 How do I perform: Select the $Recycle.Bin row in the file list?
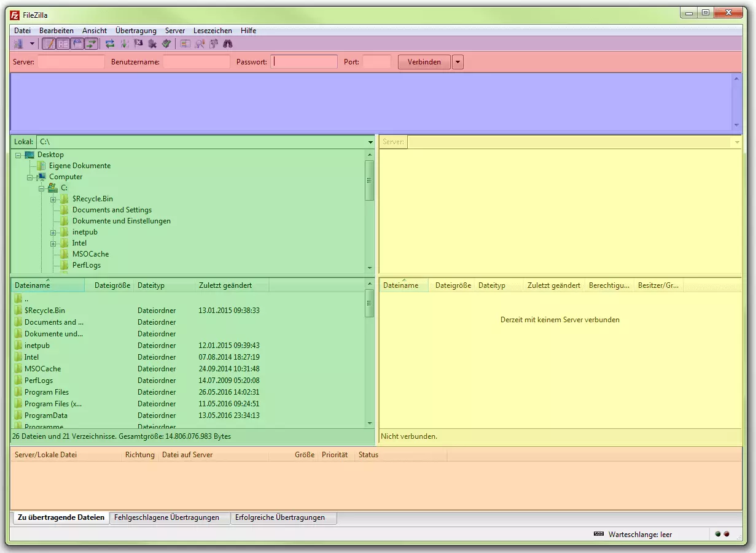[188, 311]
